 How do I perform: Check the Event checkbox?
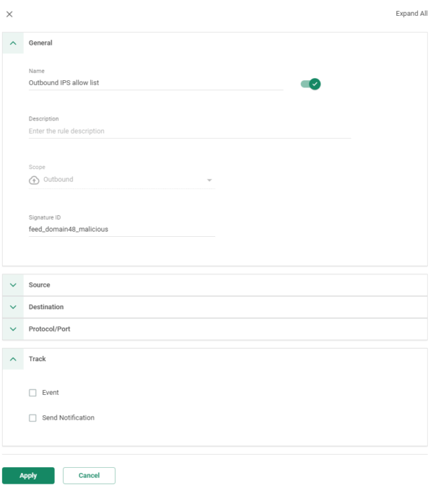32,393
